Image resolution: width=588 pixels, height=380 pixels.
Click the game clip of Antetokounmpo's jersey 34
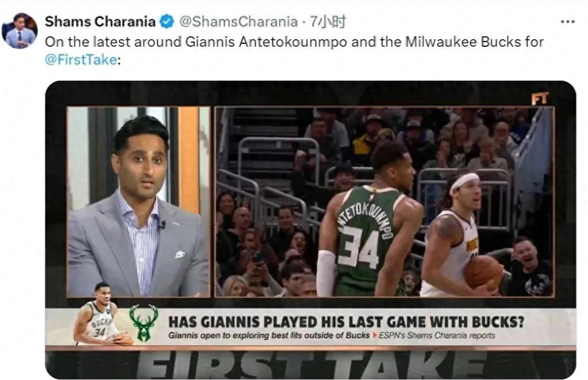point(384,202)
